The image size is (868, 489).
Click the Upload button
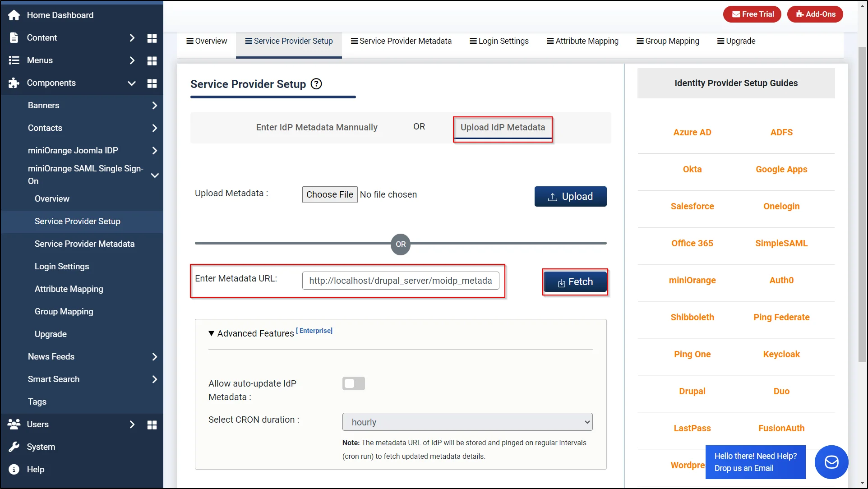point(570,196)
